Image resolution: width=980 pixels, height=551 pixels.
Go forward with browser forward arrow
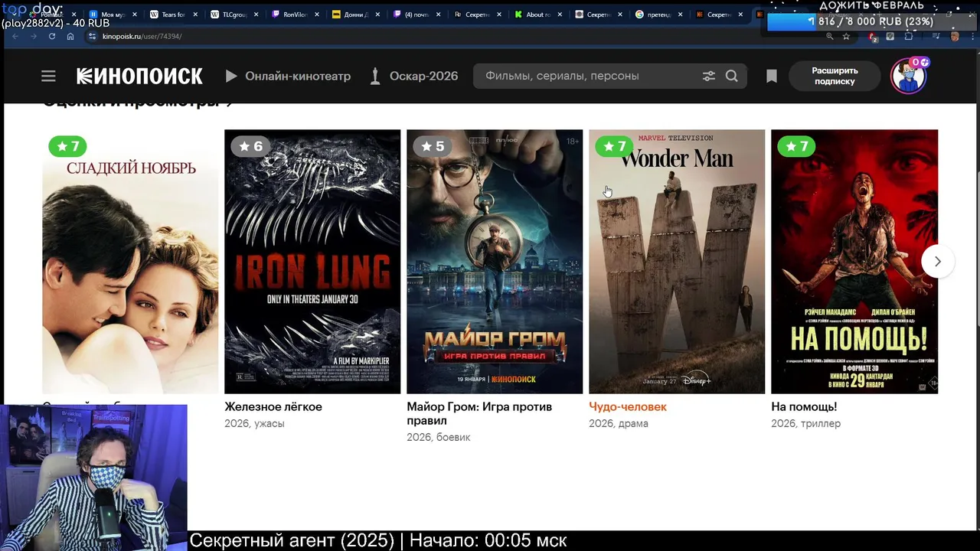(x=34, y=36)
